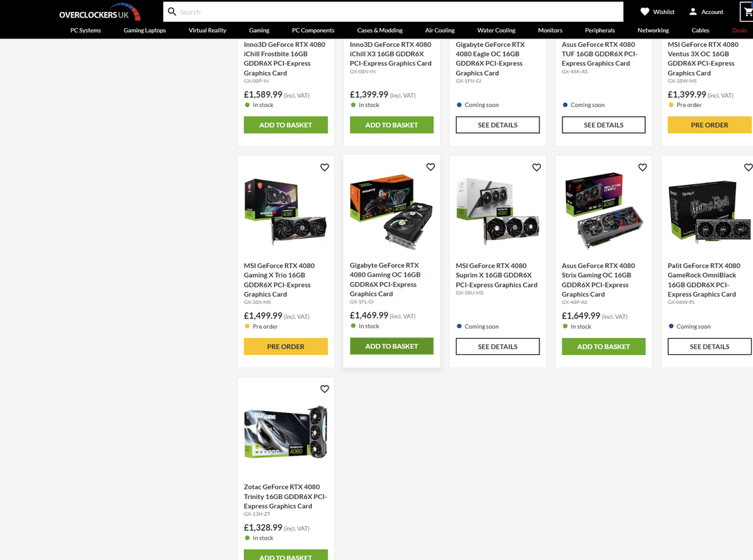
Task: Add Asus Strix Gaming OC to basket
Action: [604, 346]
